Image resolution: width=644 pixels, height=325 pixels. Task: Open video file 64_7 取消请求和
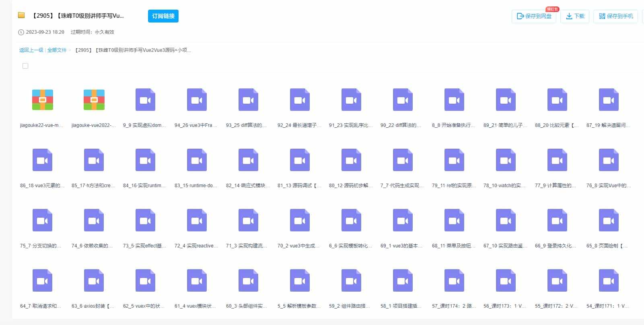click(x=43, y=280)
